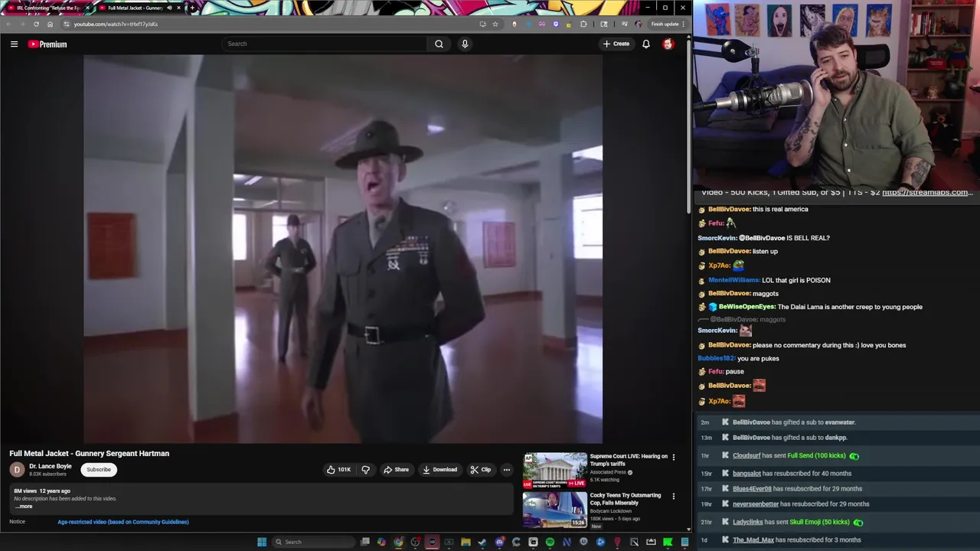This screenshot has height=551, width=980.
Task: Click video title Full Metal Jacket - Gunnery
Action: (x=90, y=454)
